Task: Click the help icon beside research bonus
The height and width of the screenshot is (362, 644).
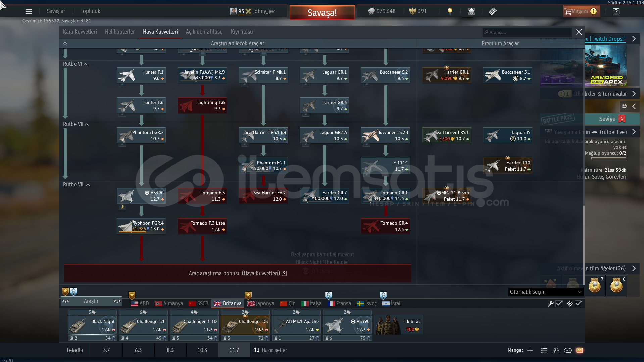Action: pos(284,273)
